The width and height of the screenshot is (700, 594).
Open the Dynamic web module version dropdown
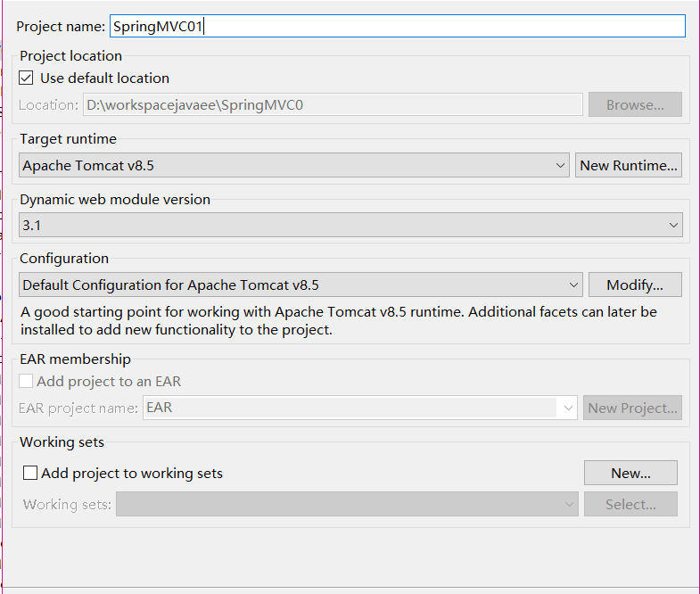(x=350, y=225)
